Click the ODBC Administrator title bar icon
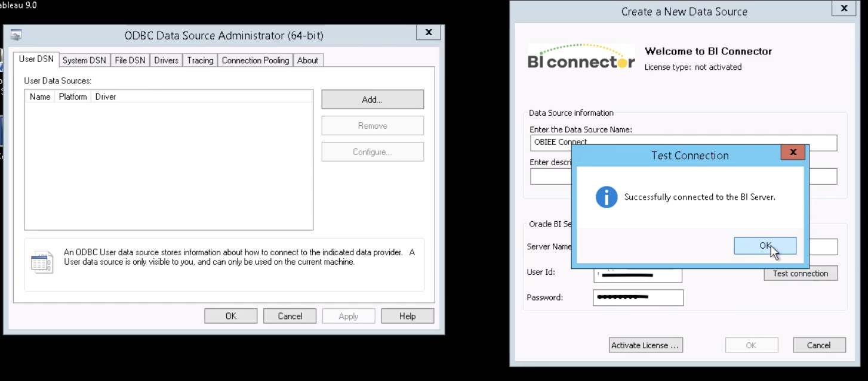The image size is (868, 381). (x=16, y=35)
